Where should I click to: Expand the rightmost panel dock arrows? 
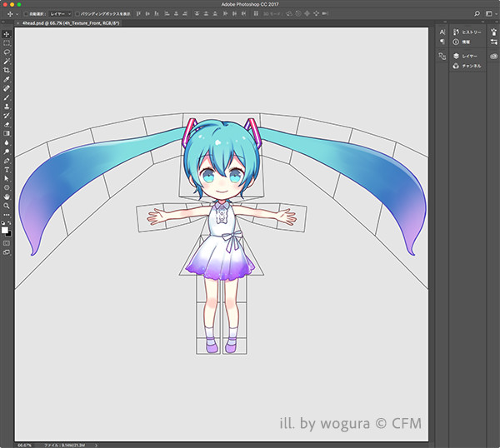tap(496, 22)
